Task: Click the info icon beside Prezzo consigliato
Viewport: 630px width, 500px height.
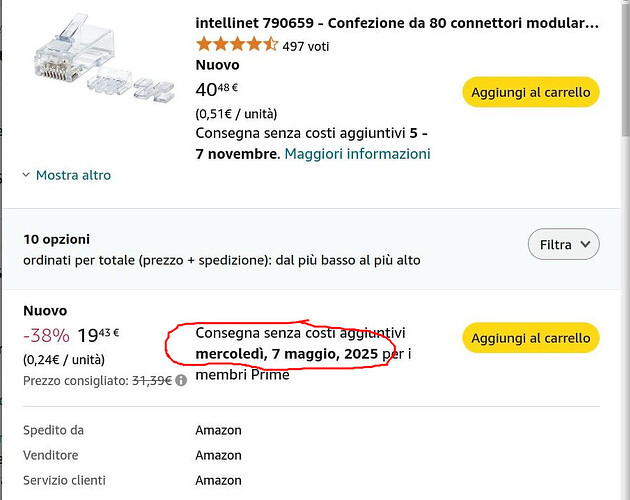Action: coord(181,380)
